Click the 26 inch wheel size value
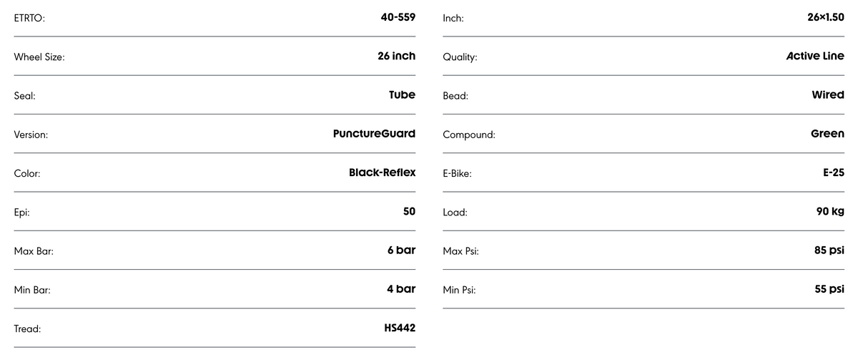The width and height of the screenshot is (868, 355). [396, 56]
